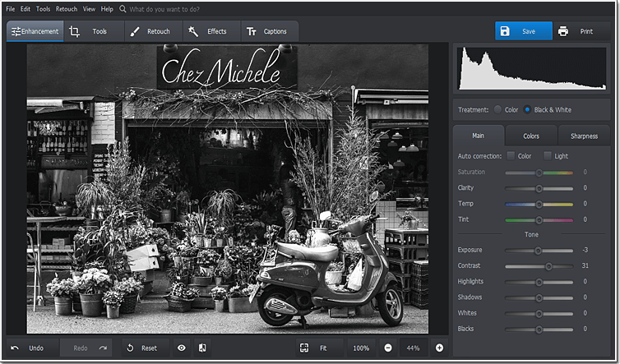620x364 pixels.
Task: Open the Retouch tab
Action: [x=154, y=31]
